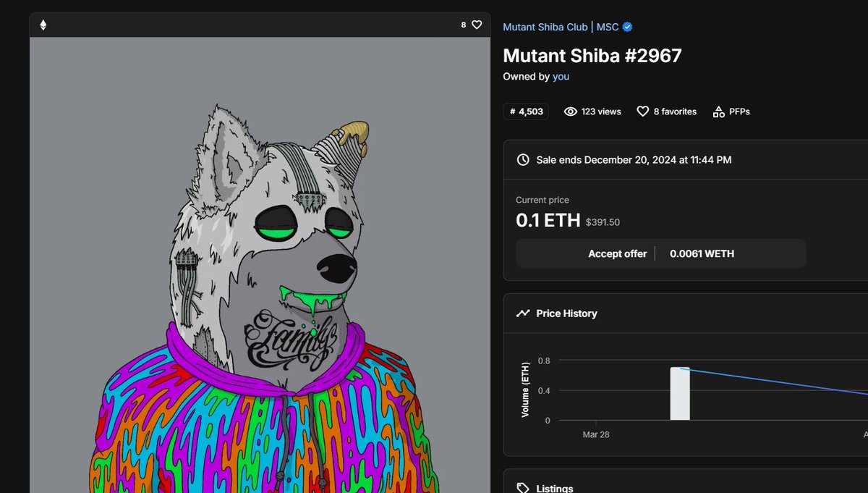Open the PFPs category link

click(739, 111)
